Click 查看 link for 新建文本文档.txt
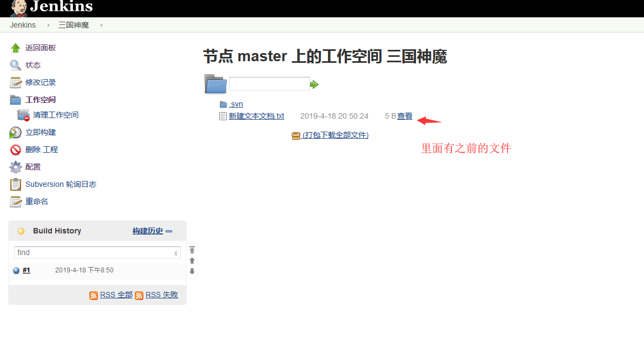The width and height of the screenshot is (644, 345). [405, 116]
